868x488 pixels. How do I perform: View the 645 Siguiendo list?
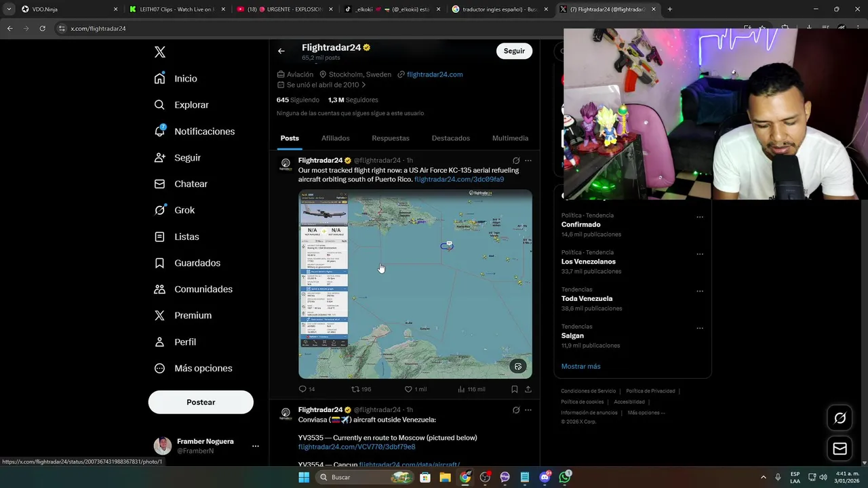pos(298,100)
